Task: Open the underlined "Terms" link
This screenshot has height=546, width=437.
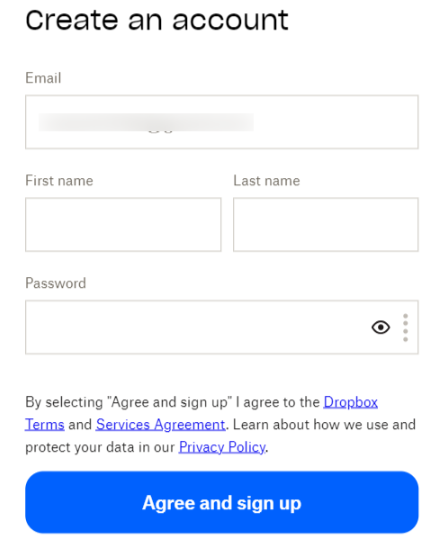Action: (x=45, y=424)
